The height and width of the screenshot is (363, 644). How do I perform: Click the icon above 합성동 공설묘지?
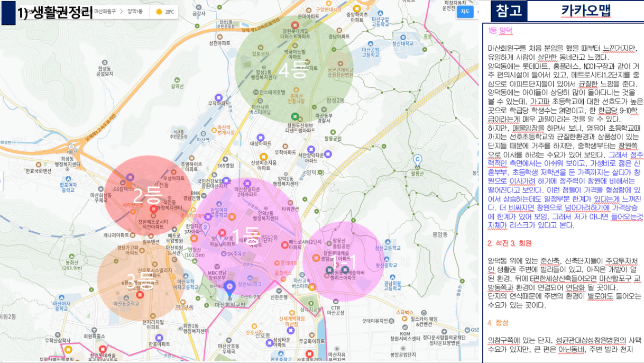[x=105, y=62]
